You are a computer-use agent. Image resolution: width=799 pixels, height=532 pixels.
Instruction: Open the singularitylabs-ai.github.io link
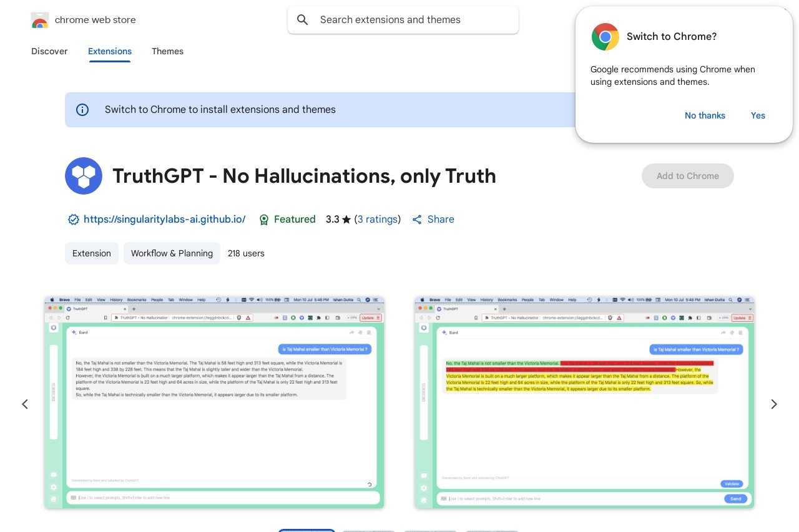click(x=164, y=220)
